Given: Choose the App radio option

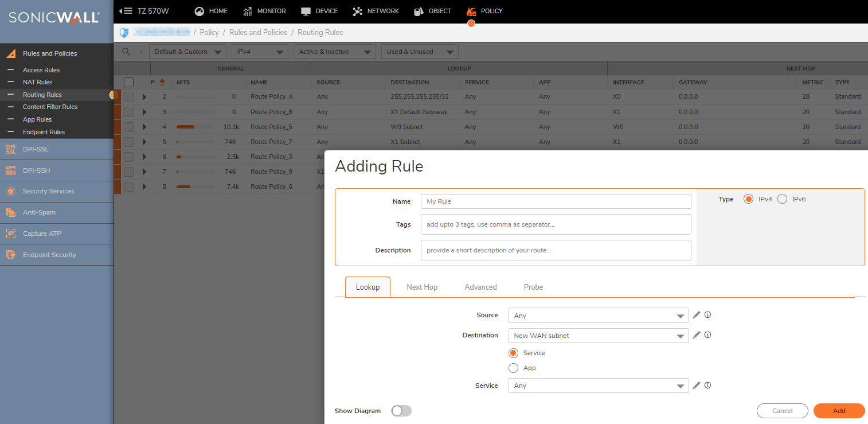Looking at the screenshot, I should pos(513,368).
